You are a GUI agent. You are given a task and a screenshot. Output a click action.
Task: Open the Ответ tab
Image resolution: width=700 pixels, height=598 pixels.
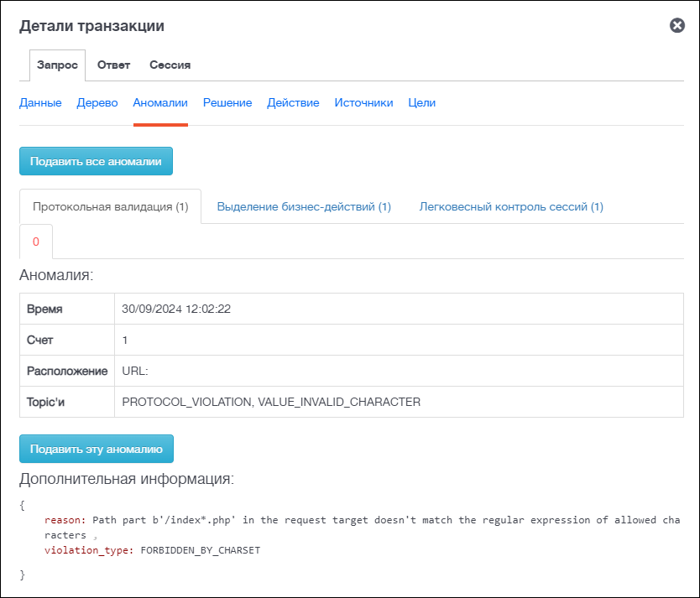click(113, 65)
